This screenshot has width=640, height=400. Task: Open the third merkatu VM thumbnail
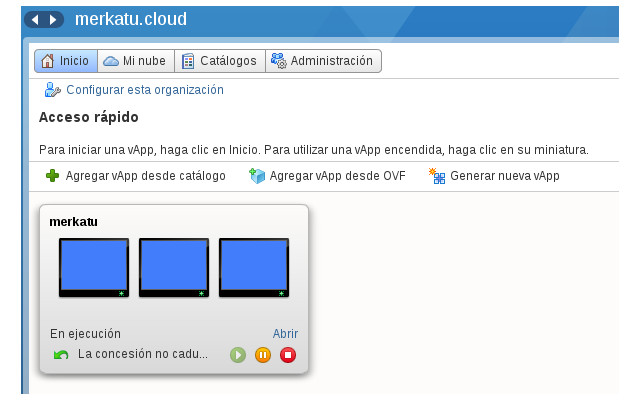pyautogui.click(x=254, y=267)
